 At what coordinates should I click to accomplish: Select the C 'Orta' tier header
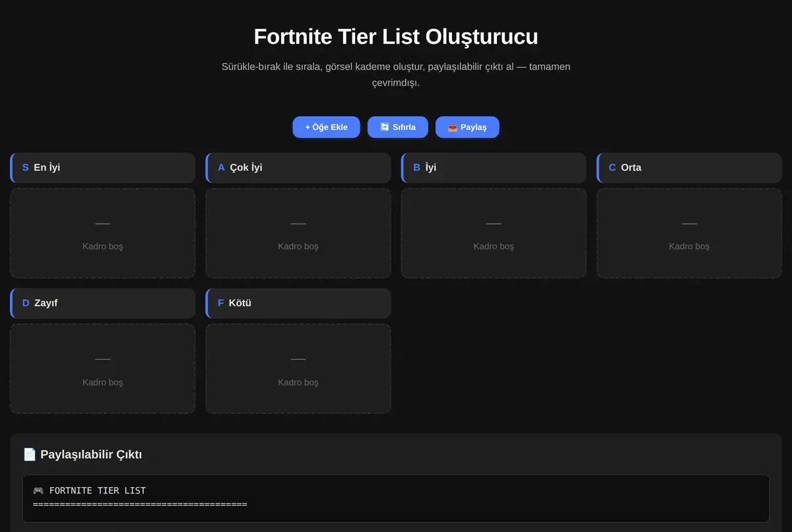coord(689,168)
